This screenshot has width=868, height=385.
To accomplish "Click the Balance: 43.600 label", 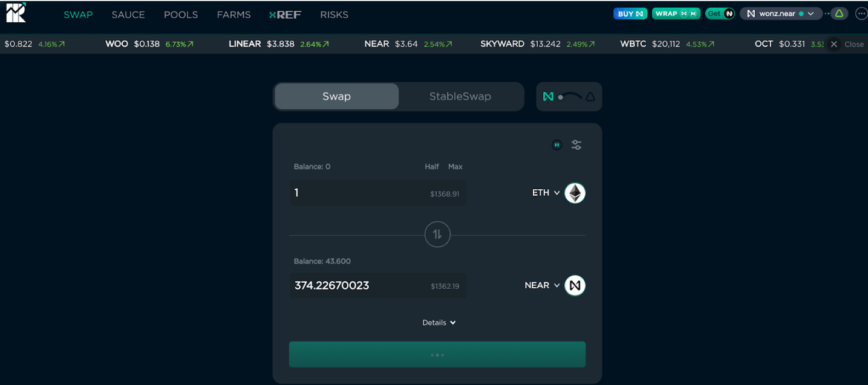I will click(322, 261).
